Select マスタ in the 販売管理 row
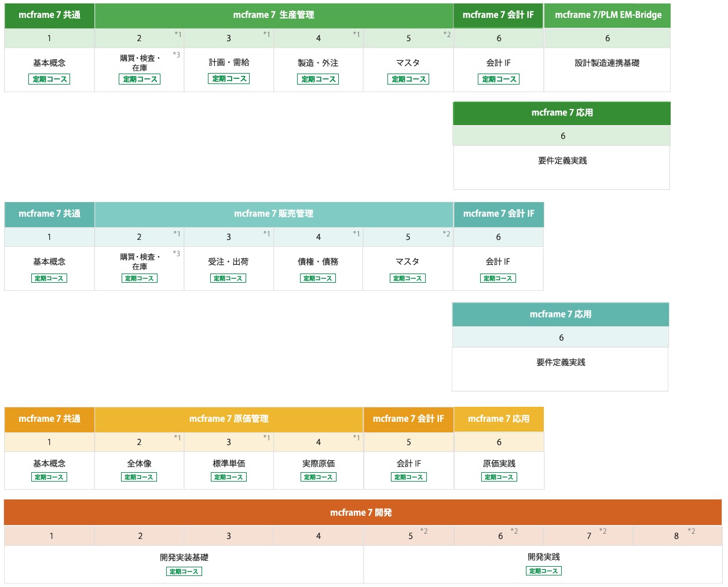Viewport: 728px width, 587px height. (x=408, y=262)
